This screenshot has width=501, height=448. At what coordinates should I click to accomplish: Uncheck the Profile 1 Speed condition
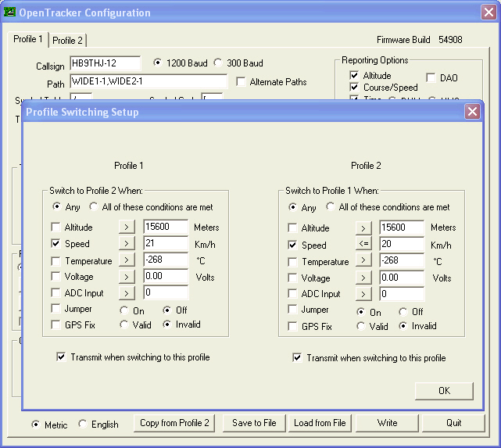click(55, 243)
